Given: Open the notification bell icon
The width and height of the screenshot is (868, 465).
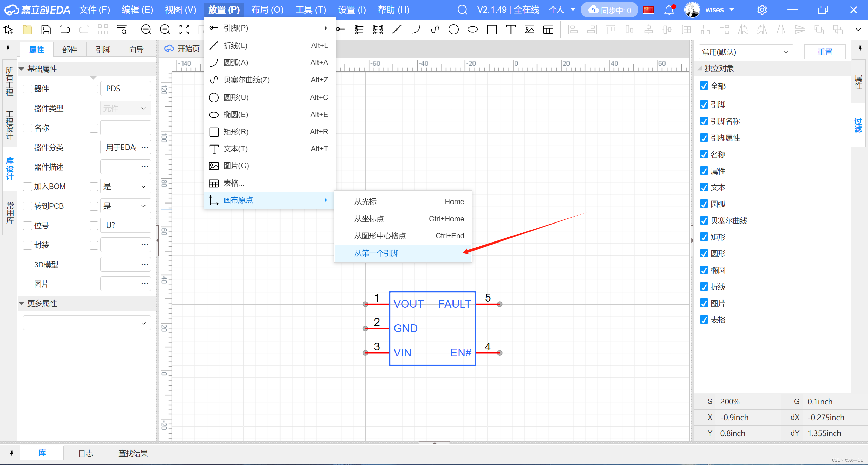Looking at the screenshot, I should (x=669, y=10).
